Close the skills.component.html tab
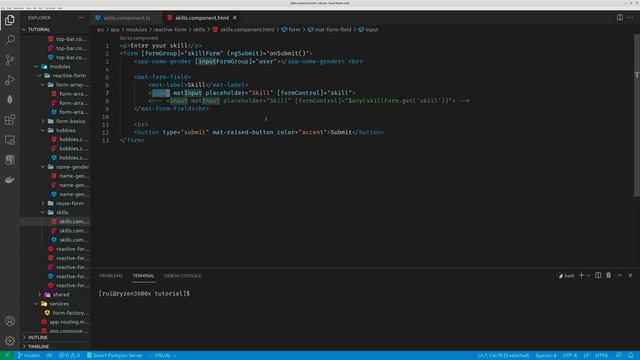Screen dimensions: 640x360 coord(235,18)
